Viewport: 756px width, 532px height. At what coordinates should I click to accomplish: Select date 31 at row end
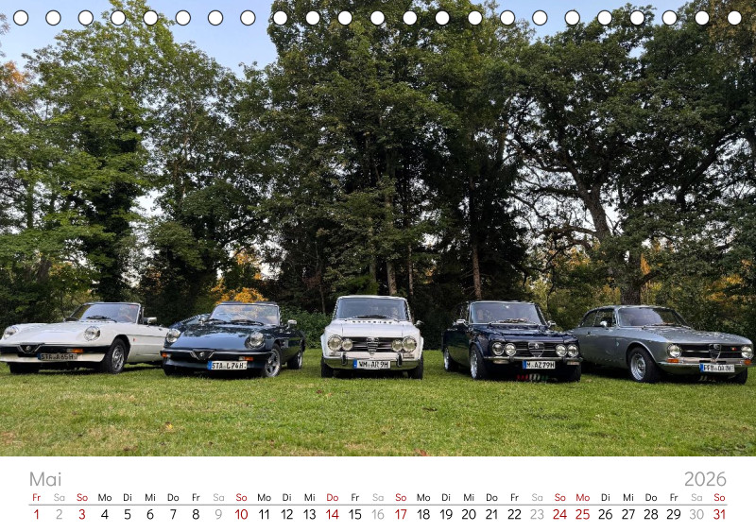pos(719,515)
